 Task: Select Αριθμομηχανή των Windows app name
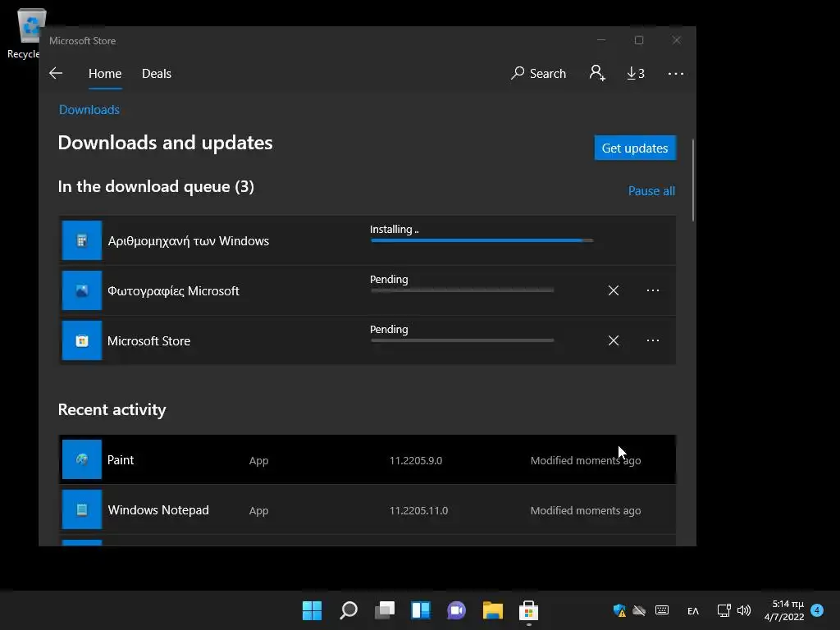point(189,241)
